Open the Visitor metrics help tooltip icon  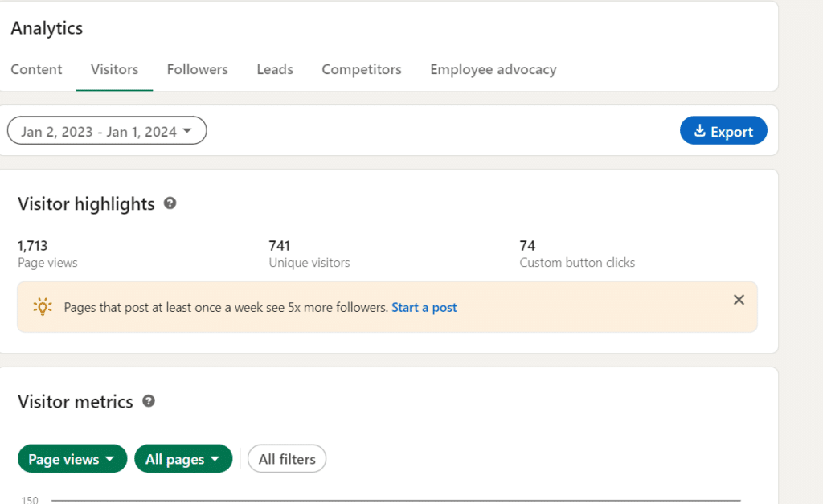click(x=149, y=402)
